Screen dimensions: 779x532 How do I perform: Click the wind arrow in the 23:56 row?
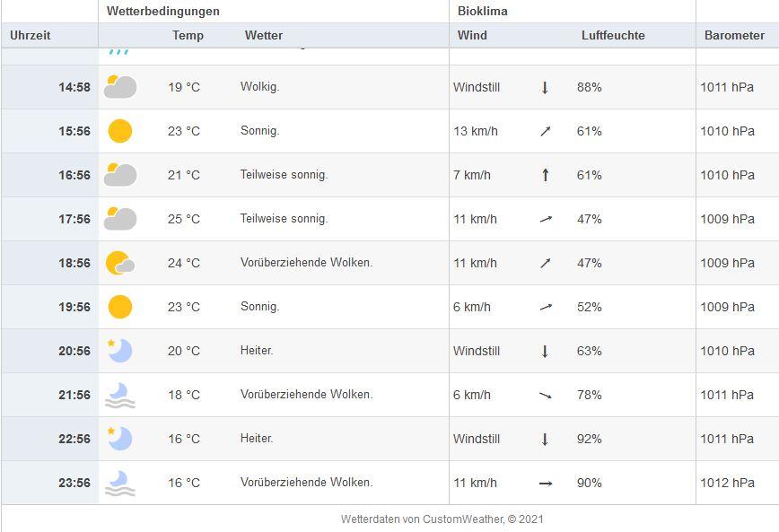(x=546, y=483)
